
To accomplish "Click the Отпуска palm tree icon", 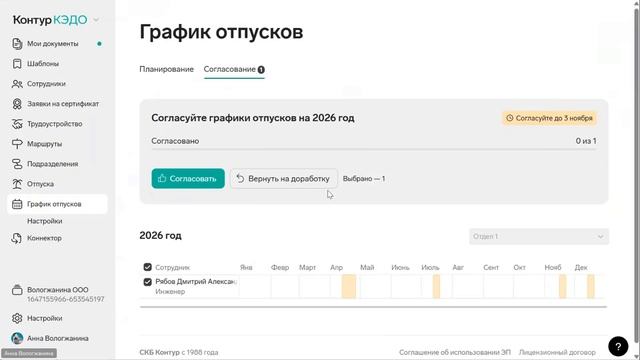I will (x=17, y=184).
